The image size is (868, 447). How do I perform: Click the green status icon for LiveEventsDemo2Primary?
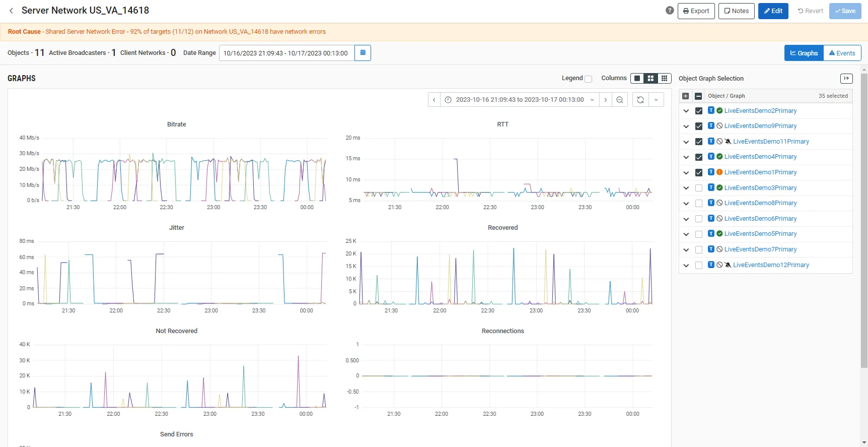(x=719, y=111)
